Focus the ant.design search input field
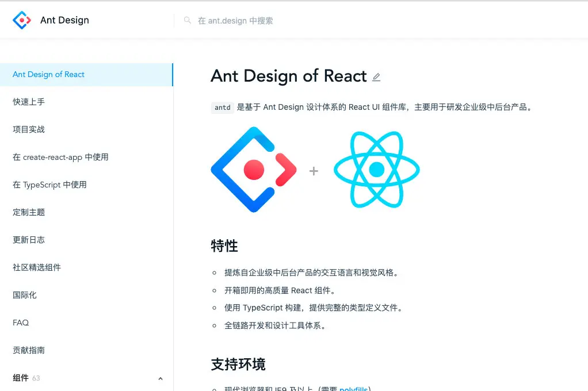Viewport: 588px width, 391px height. point(235,21)
